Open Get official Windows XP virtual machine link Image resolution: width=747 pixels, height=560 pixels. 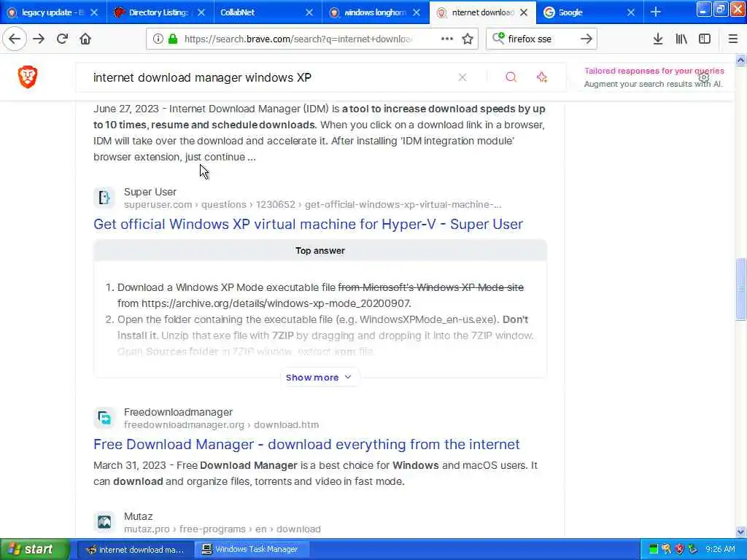309,224
